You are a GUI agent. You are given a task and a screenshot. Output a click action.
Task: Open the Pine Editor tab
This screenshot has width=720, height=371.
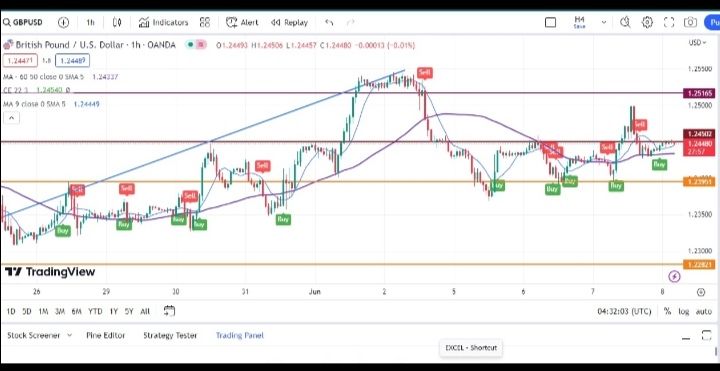tap(105, 335)
